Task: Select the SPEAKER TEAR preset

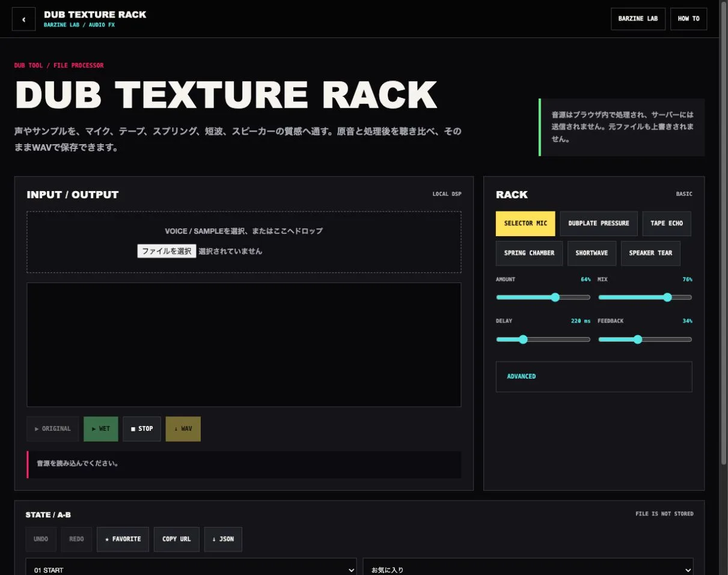Action: point(650,254)
